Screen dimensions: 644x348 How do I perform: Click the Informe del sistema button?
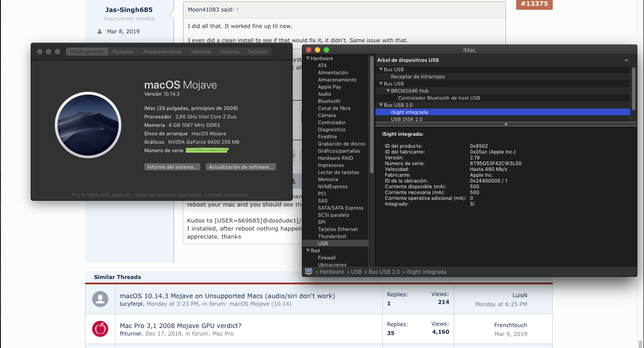click(x=172, y=167)
